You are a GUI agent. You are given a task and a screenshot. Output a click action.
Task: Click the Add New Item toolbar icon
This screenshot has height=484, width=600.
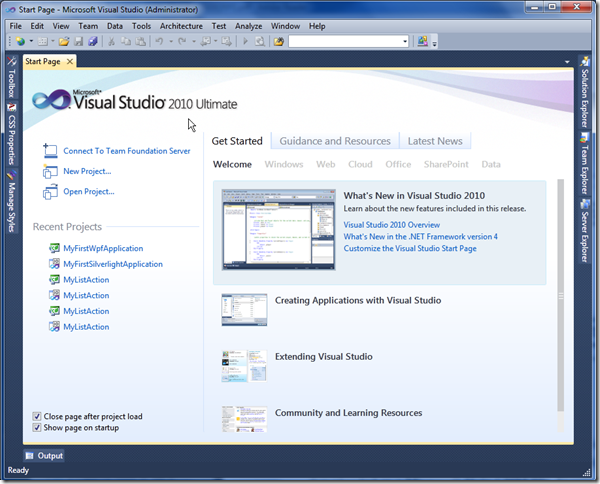click(x=43, y=41)
